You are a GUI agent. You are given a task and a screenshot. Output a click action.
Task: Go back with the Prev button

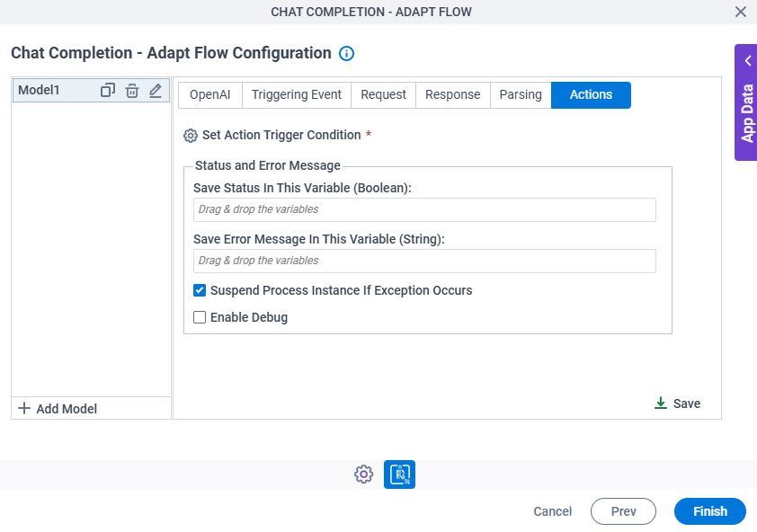(623, 511)
